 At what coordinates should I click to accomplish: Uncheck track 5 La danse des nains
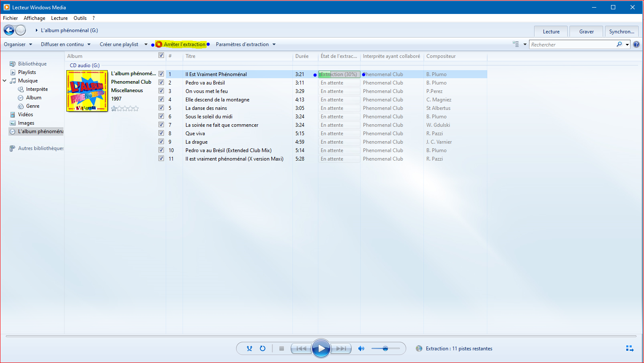click(161, 108)
